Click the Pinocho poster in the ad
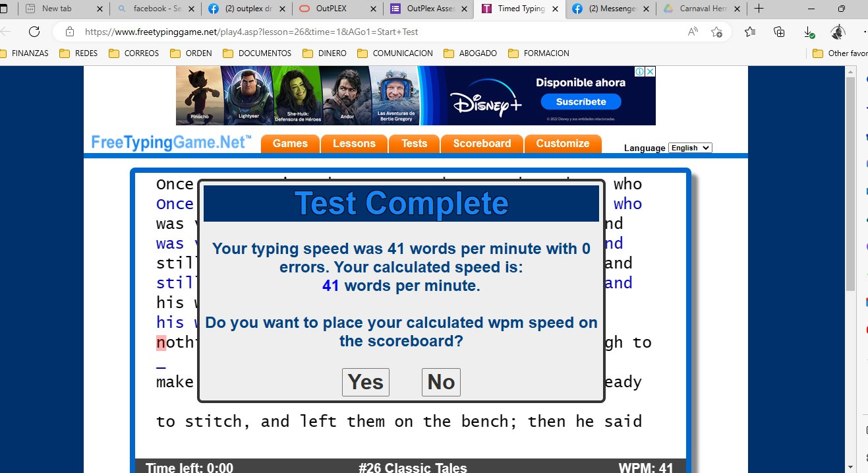868x473 pixels. click(200, 95)
